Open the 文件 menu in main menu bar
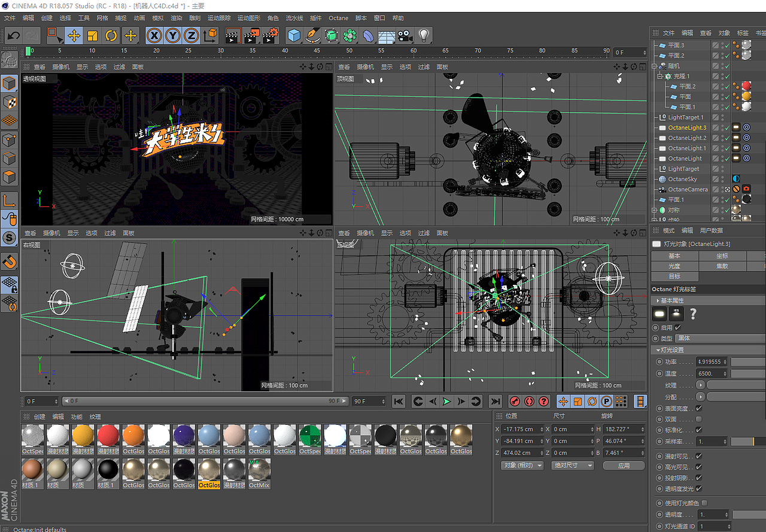Image resolution: width=766 pixels, height=532 pixels. [10, 18]
